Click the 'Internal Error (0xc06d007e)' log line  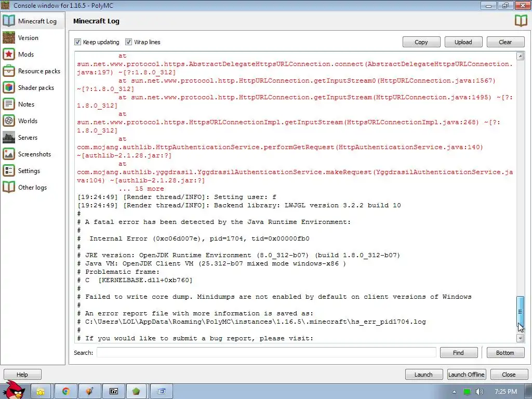193,238
